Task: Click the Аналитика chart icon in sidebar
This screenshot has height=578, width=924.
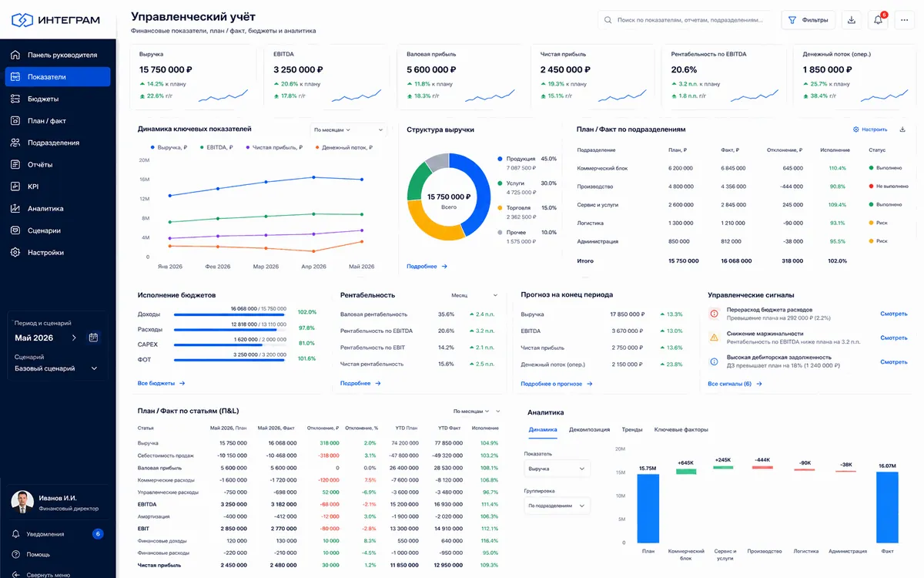Action: click(15, 208)
